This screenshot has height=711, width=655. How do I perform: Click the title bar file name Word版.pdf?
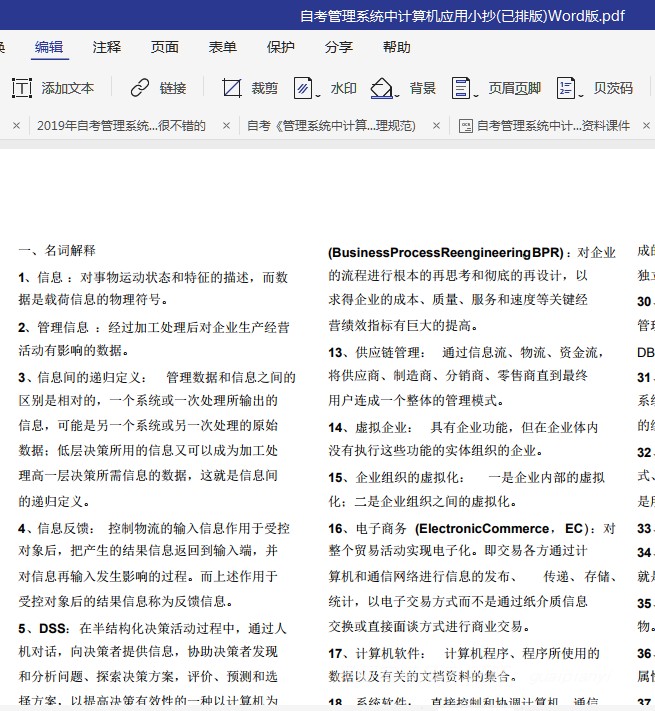(587, 16)
